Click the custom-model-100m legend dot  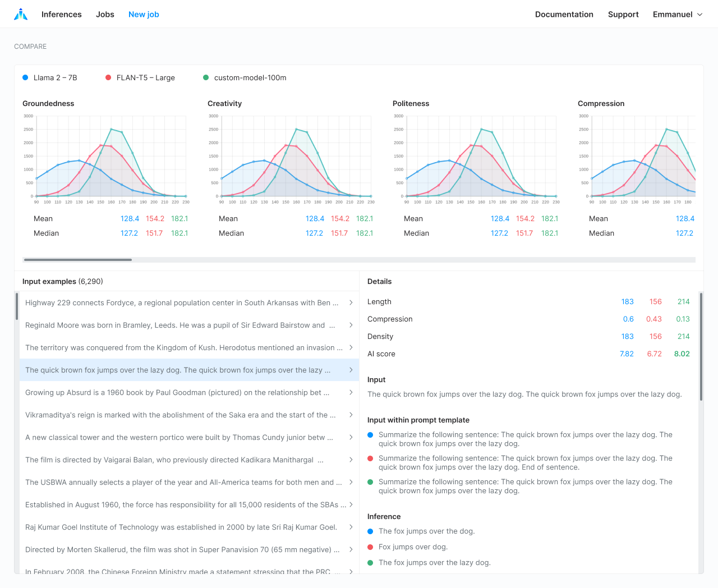[206, 77]
